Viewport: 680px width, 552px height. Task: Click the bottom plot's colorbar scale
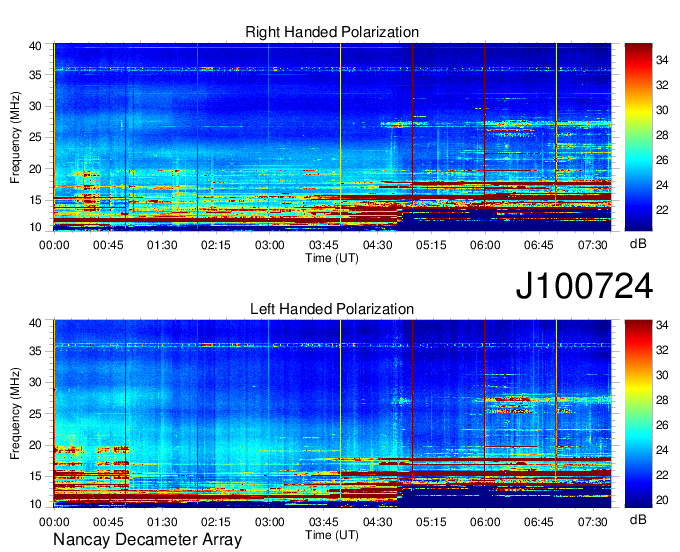point(638,414)
